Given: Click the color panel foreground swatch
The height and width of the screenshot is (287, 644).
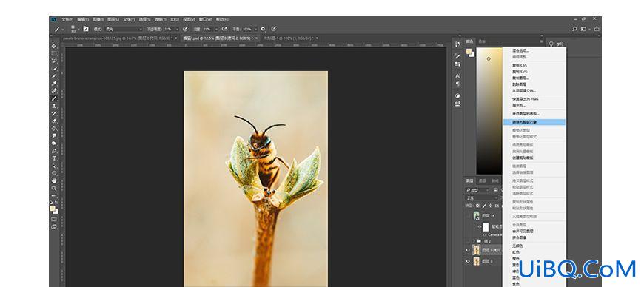Looking at the screenshot, I should click(x=469, y=51).
